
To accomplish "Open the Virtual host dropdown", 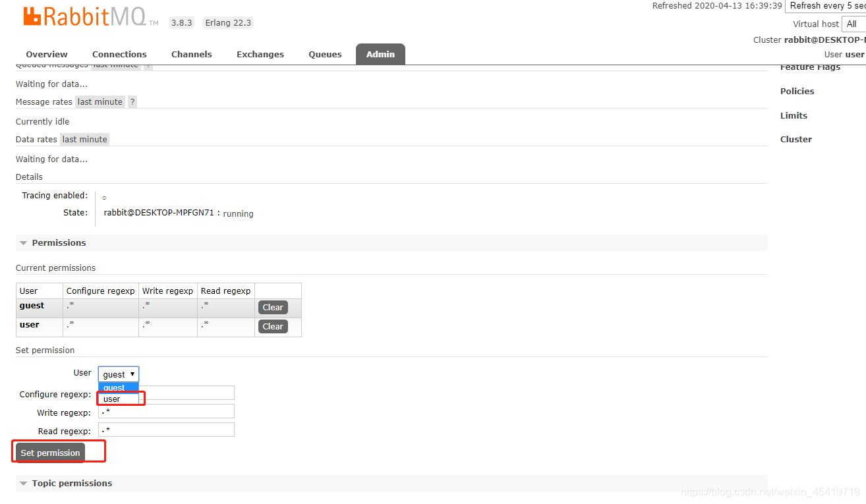I will tap(853, 24).
